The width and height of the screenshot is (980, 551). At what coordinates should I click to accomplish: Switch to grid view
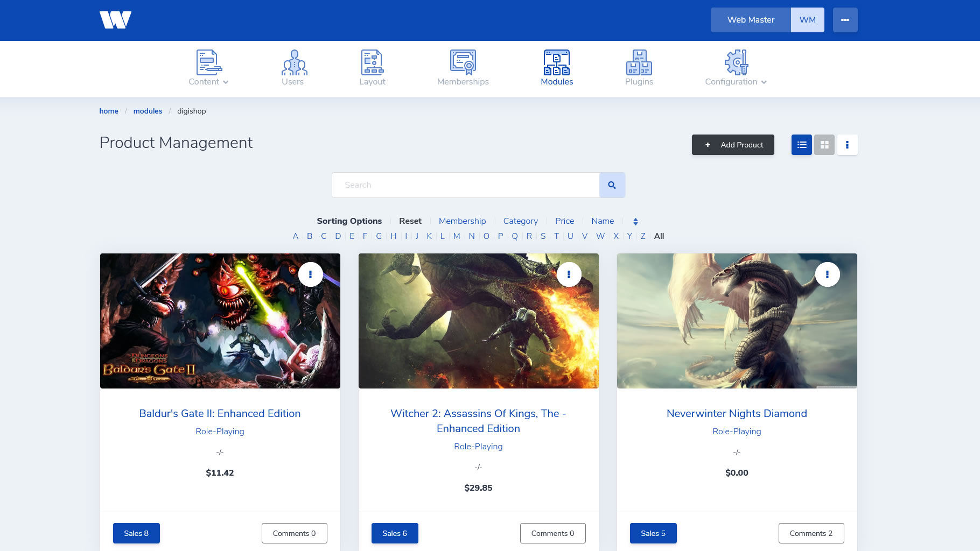tap(824, 145)
